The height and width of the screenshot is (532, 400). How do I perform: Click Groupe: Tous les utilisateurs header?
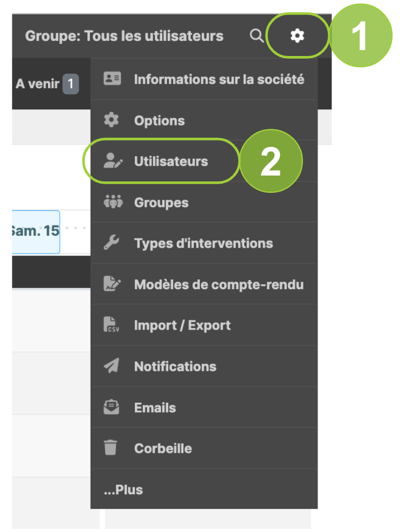[x=125, y=36]
